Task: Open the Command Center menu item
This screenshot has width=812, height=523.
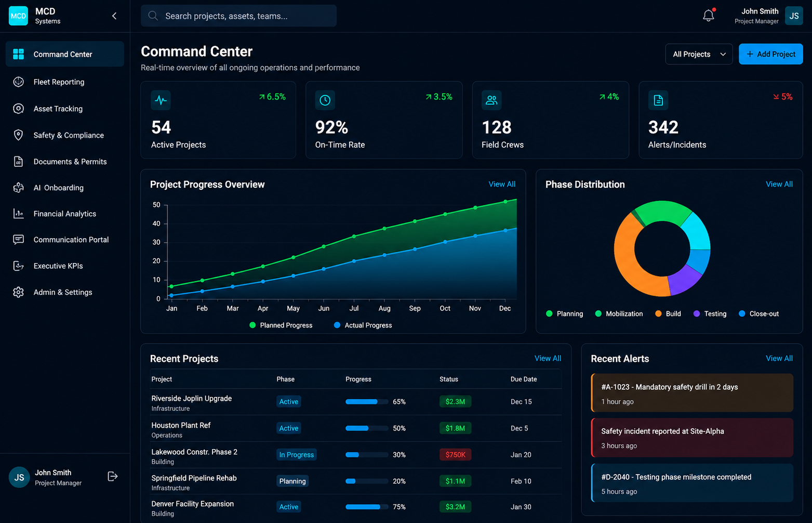Action: click(65, 54)
